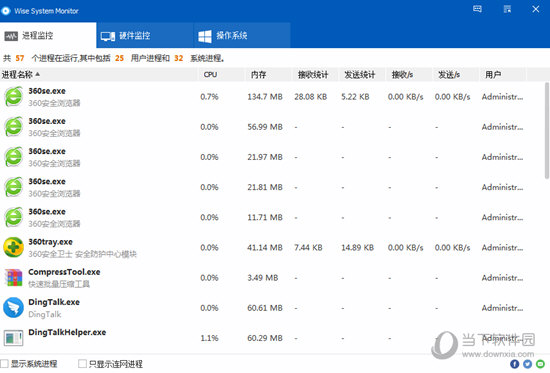
Task: Click the CompressTool.exe archive icon
Action: pyautogui.click(x=13, y=278)
